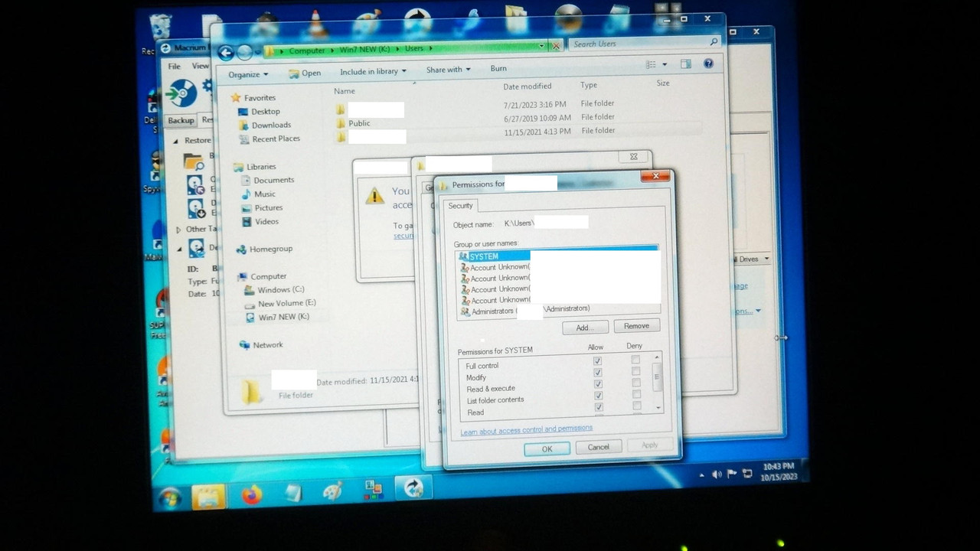Open the Include in library dropdown
The width and height of the screenshot is (980, 551).
pyautogui.click(x=373, y=72)
